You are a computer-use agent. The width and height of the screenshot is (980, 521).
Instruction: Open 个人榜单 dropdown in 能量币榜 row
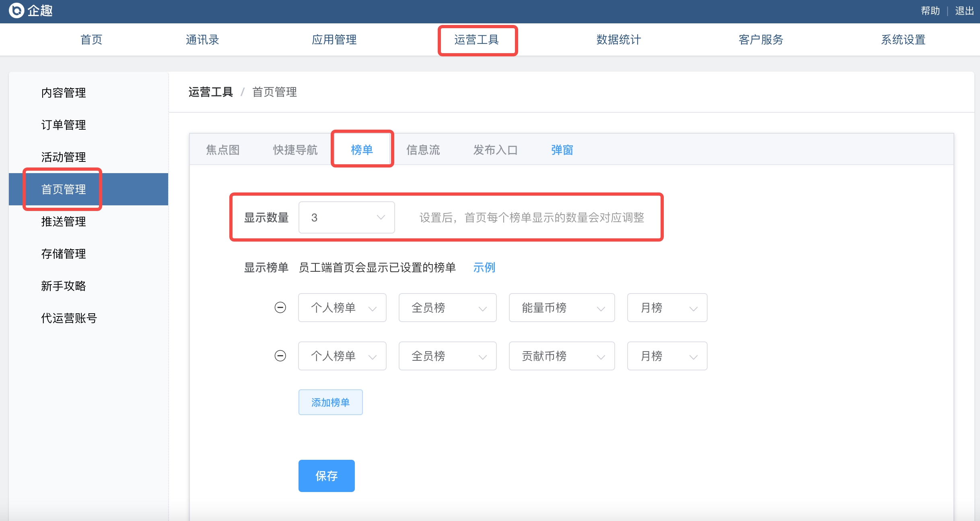tap(342, 308)
